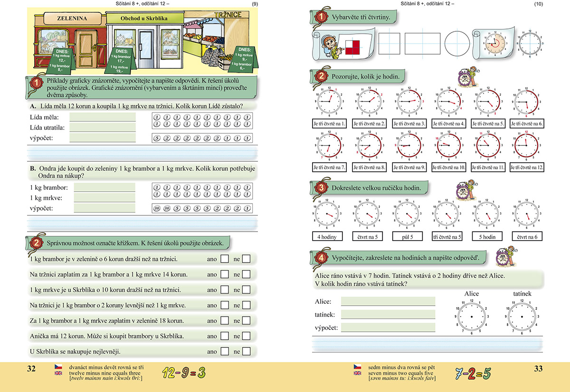Check 'ne' for '1 kg mrkve je u Skrblíka' statement
570x392 pixels.
click(246, 290)
